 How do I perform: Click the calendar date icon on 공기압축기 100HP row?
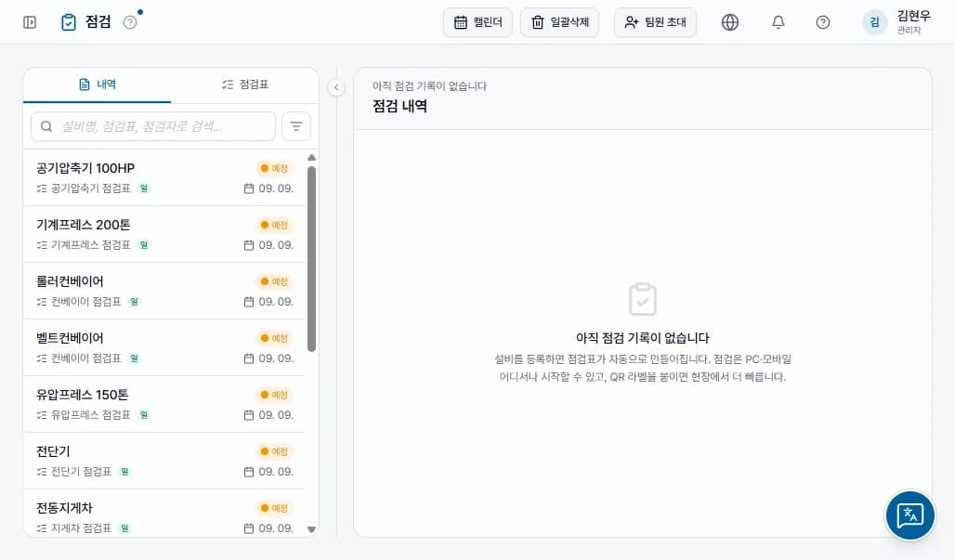[x=248, y=189]
